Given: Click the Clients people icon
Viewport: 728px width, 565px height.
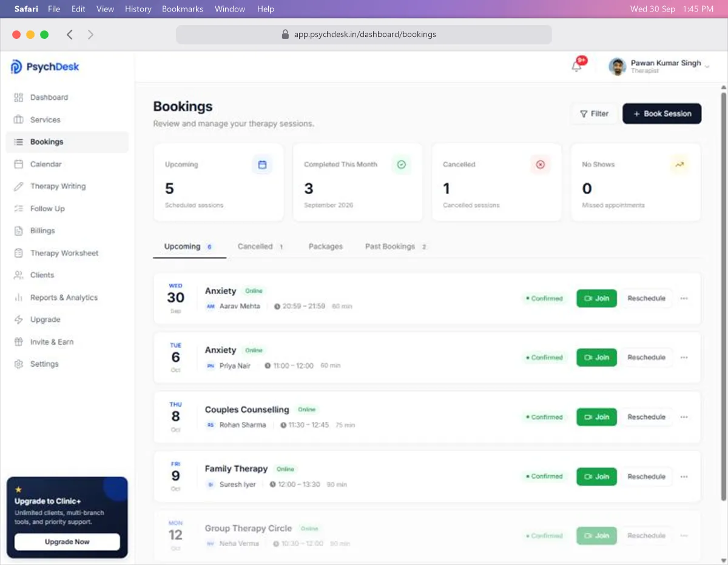Looking at the screenshot, I should pyautogui.click(x=18, y=275).
